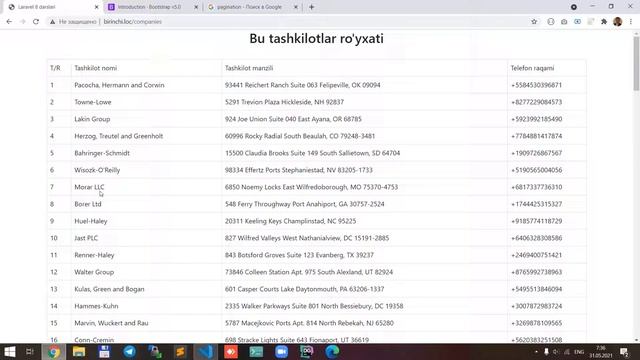This screenshot has height=360, width=640.
Task: Open File Explorer from taskbar
Action: 79,351
